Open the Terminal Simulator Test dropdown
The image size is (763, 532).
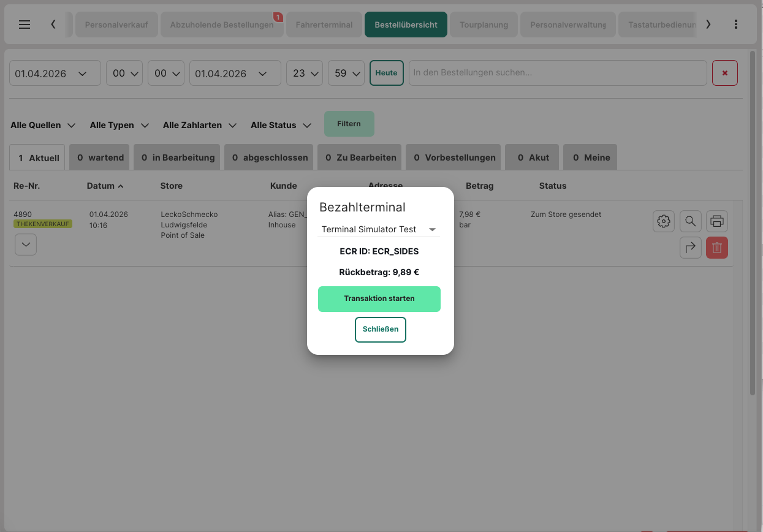pos(379,229)
